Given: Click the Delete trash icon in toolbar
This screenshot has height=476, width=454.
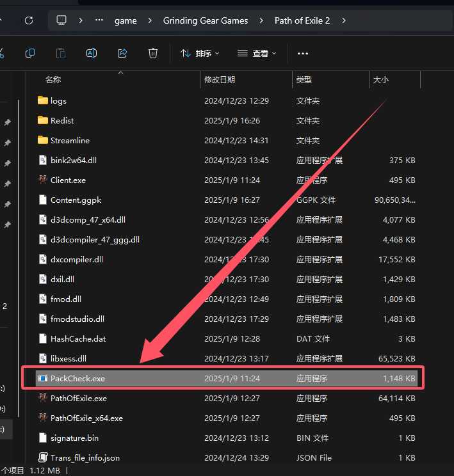Looking at the screenshot, I should point(153,54).
